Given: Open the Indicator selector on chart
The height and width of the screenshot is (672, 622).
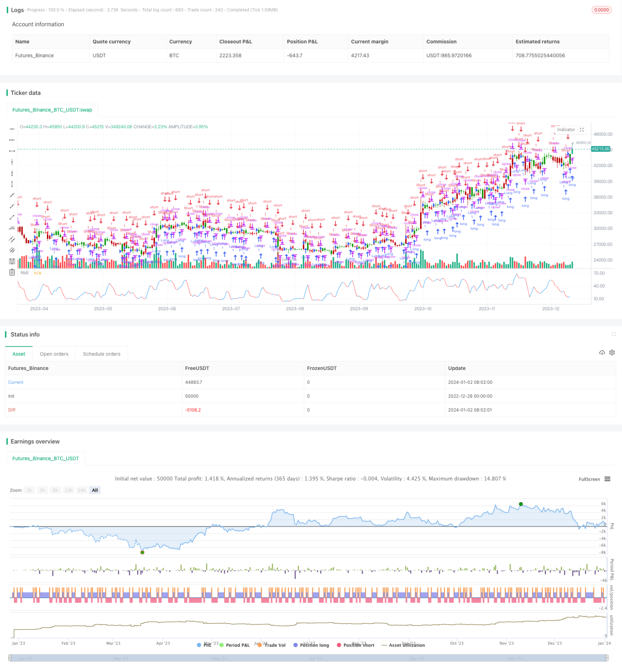Looking at the screenshot, I should [x=566, y=130].
